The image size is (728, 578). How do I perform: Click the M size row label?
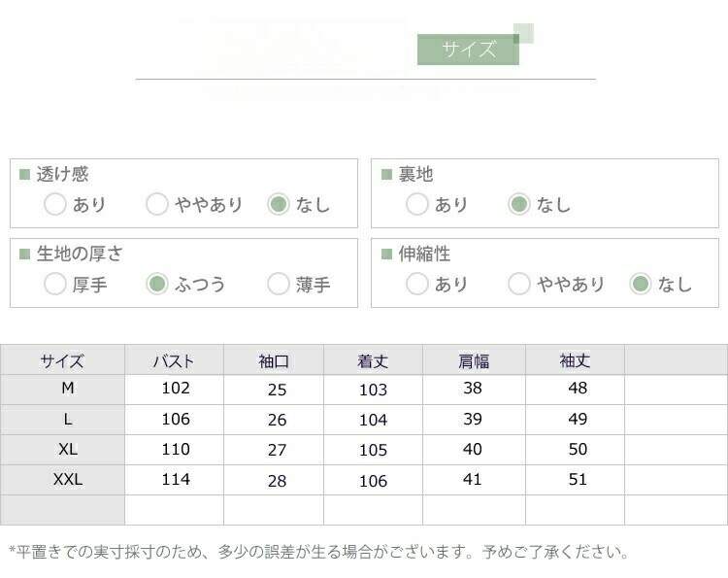[x=67, y=389]
